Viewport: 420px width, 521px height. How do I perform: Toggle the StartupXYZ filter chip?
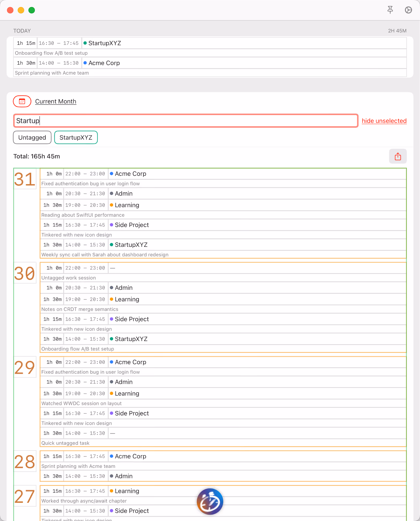point(76,137)
